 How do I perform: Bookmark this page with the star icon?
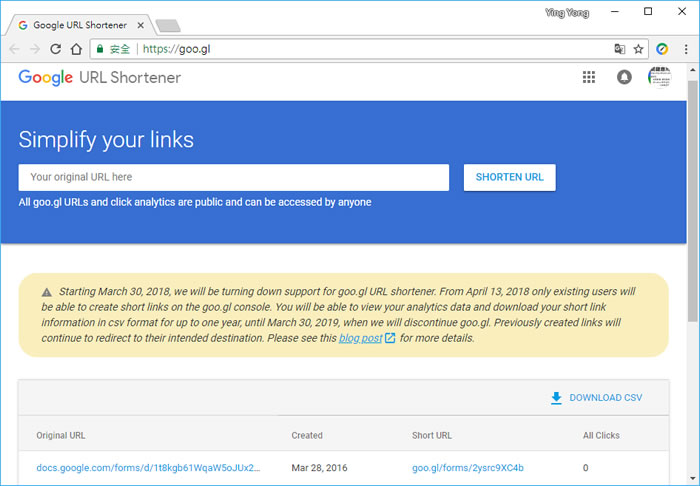point(638,48)
